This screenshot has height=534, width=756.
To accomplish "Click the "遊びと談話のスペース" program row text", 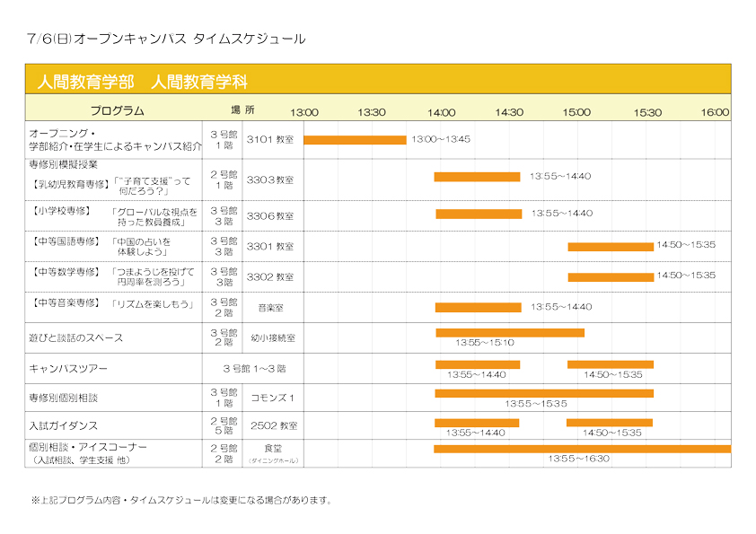I will click(x=75, y=337).
